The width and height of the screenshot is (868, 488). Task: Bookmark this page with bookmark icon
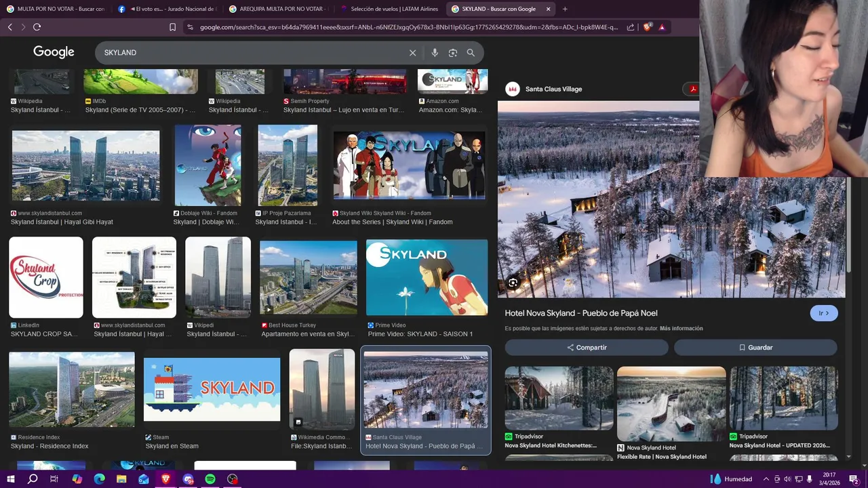click(172, 27)
